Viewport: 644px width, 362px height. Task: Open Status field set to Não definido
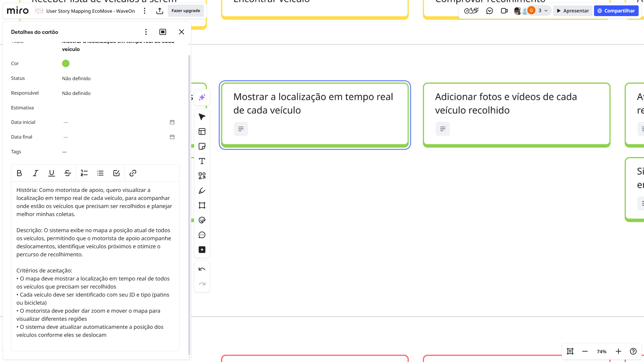76,79
